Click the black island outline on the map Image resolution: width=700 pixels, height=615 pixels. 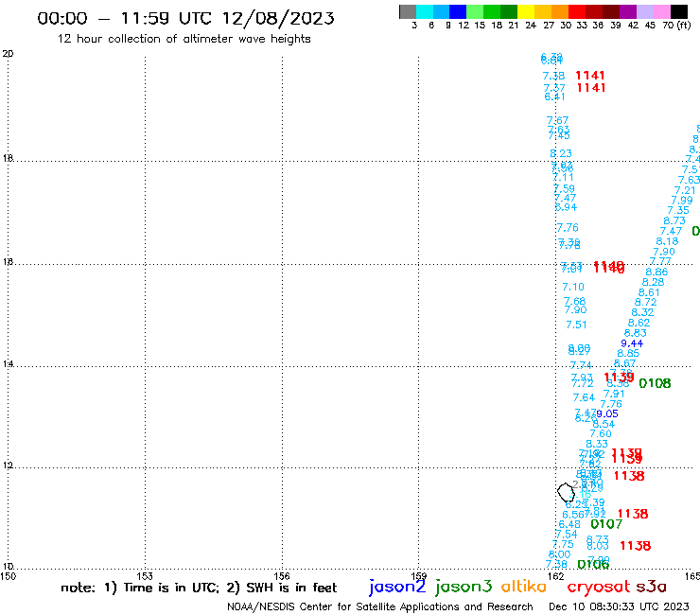point(566,492)
